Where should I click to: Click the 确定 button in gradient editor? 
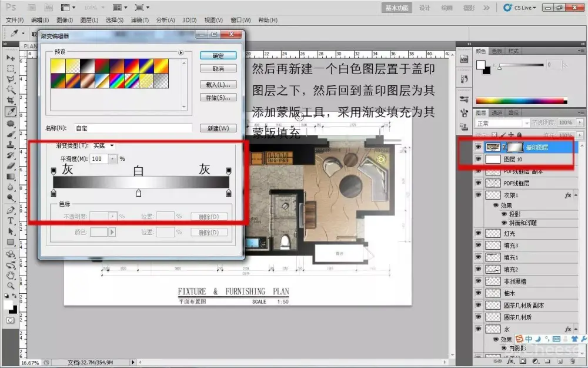(x=218, y=55)
